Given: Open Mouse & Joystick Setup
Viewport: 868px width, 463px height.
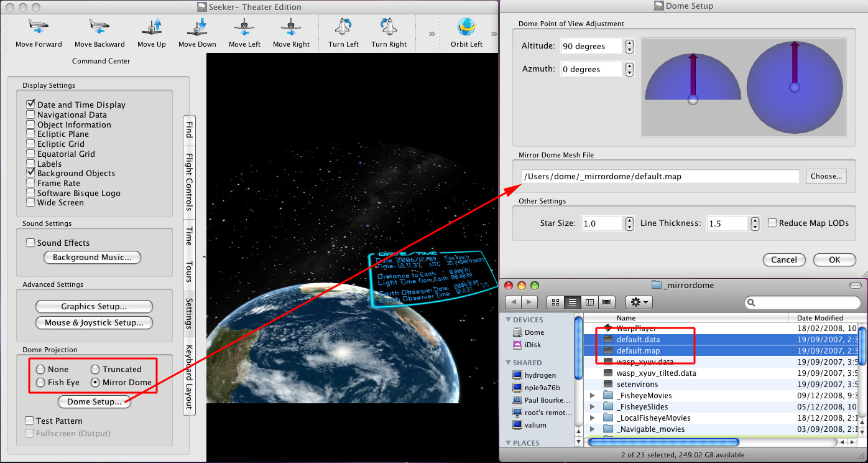Looking at the screenshot, I should click(x=94, y=323).
